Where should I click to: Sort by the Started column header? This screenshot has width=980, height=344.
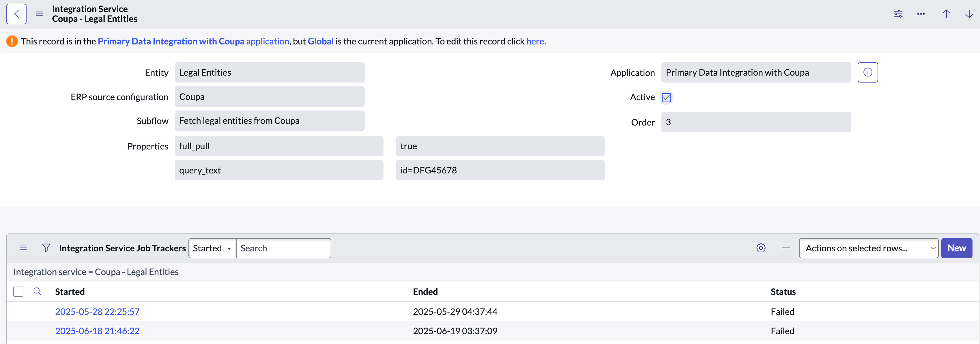70,292
